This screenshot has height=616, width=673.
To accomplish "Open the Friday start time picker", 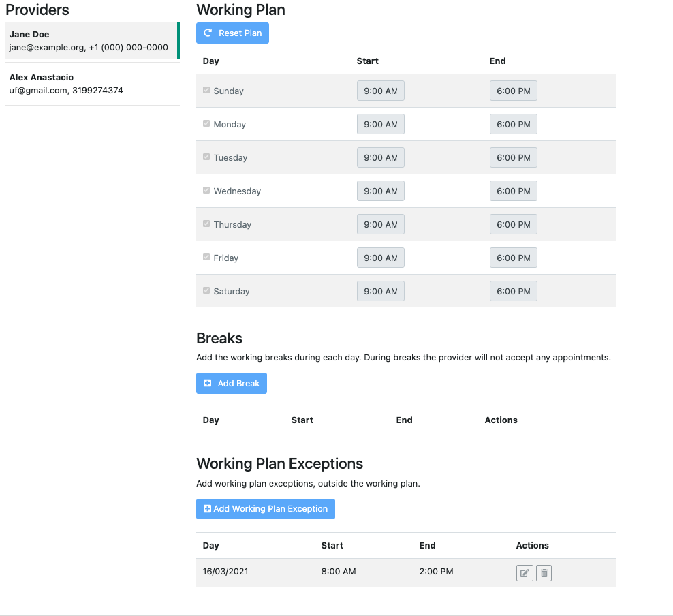I will point(381,258).
